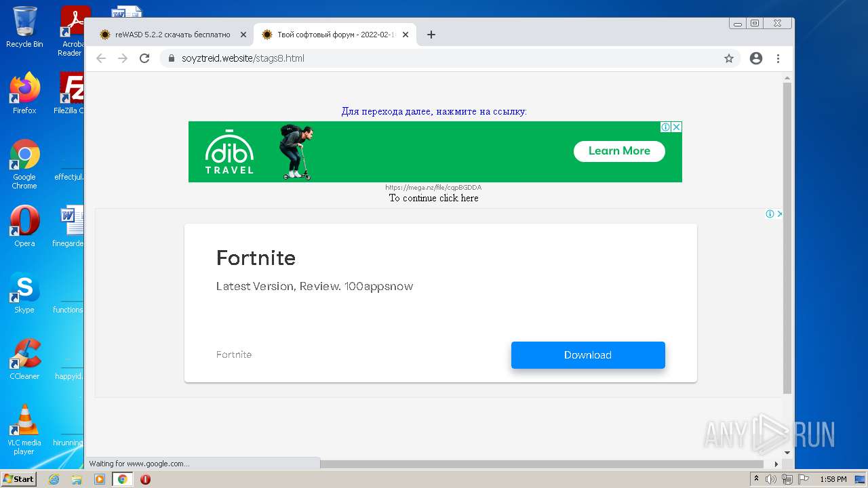The width and height of the screenshot is (868, 488).
Task: Click Learn More on the dib Travel ad
Action: pyautogui.click(x=619, y=151)
